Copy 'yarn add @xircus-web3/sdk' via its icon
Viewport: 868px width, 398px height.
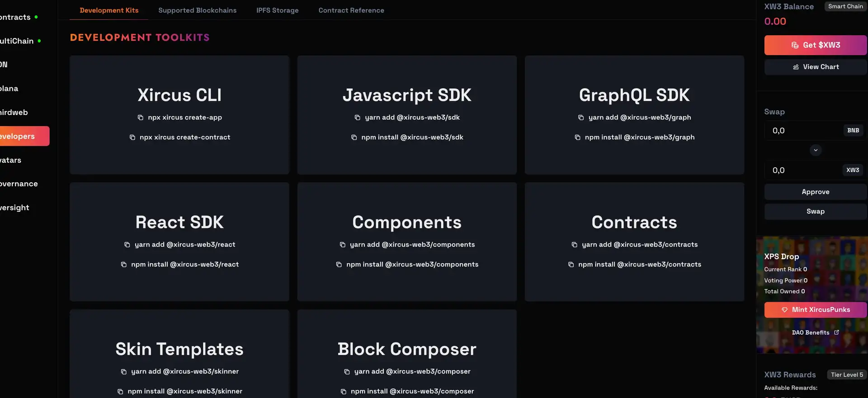point(358,118)
